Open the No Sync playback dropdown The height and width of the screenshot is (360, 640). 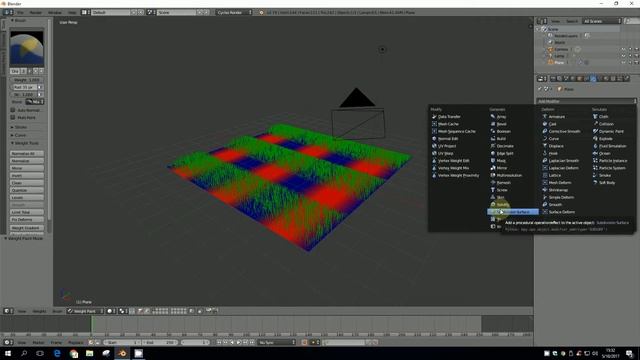click(277, 342)
